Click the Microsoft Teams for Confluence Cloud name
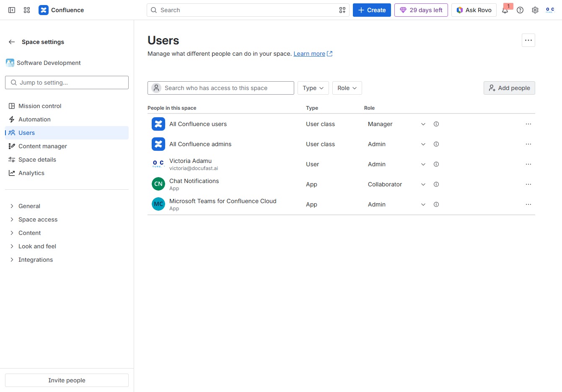This screenshot has width=562, height=392. [223, 201]
